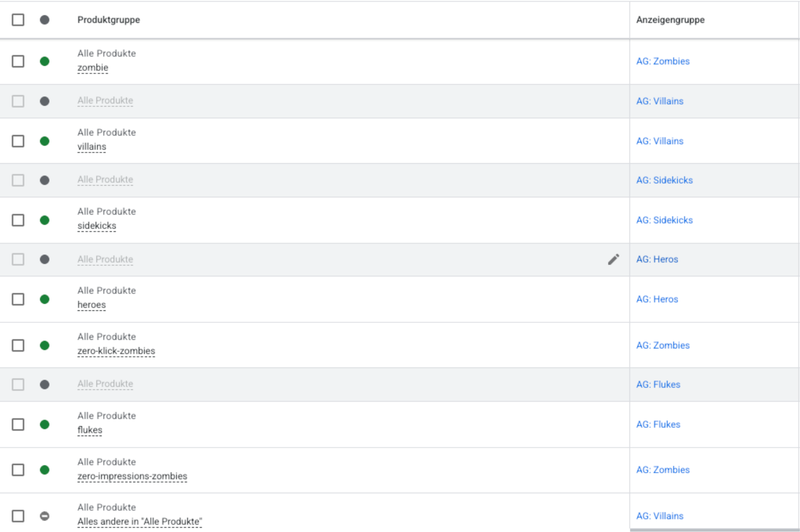Click the Alle Produkte label above flukes

pyautogui.click(x=107, y=416)
